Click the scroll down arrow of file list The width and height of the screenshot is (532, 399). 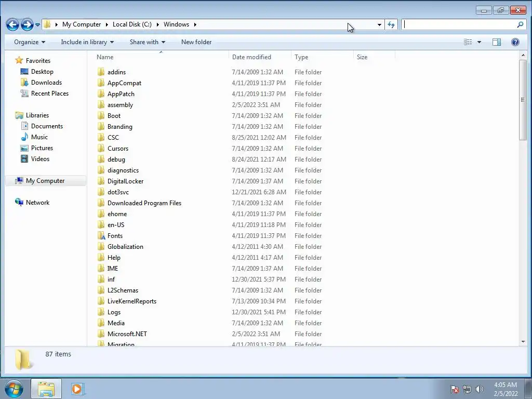tap(523, 342)
